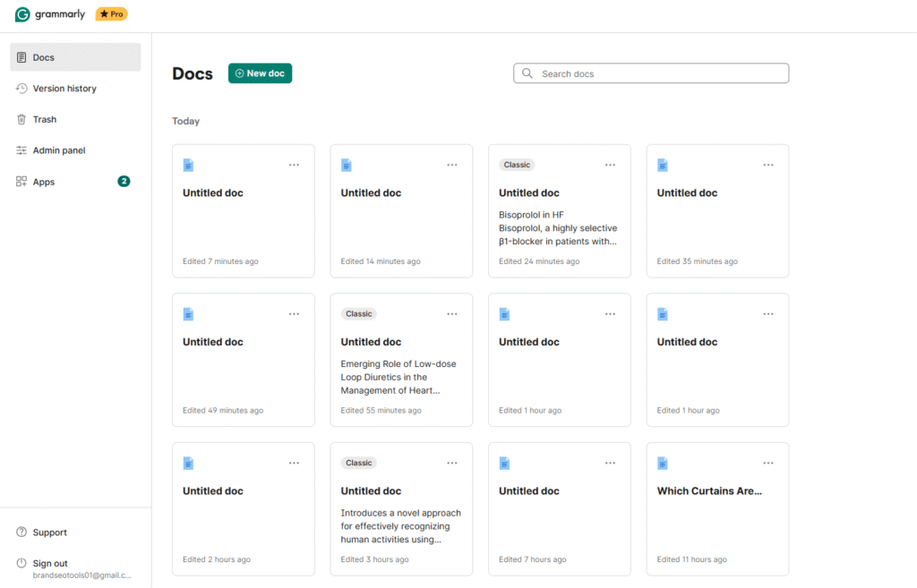
Task: Click the Pro badge star icon
Action: [x=105, y=14]
